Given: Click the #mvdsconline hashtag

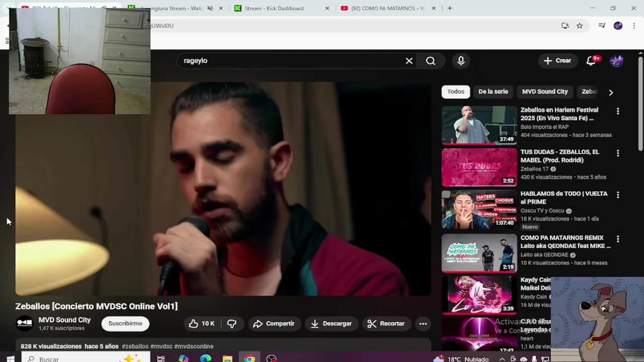Looking at the screenshot, I should click(194, 346).
